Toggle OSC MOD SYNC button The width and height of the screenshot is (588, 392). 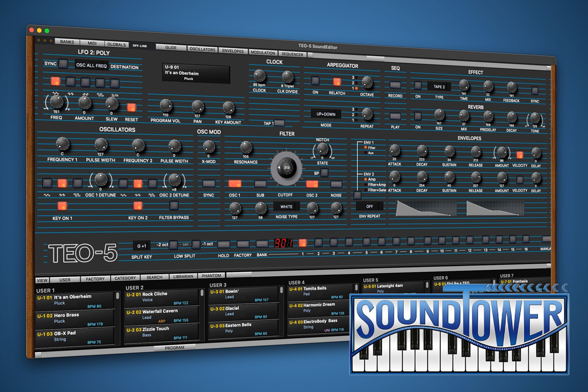pyautogui.click(x=209, y=184)
